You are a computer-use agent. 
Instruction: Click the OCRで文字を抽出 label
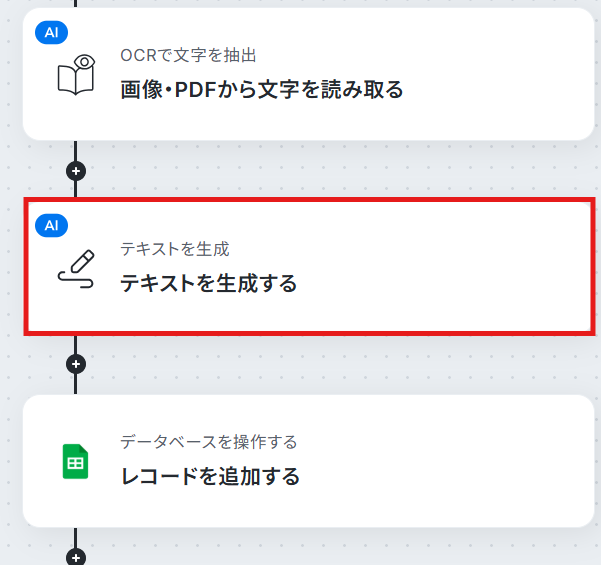click(188, 55)
